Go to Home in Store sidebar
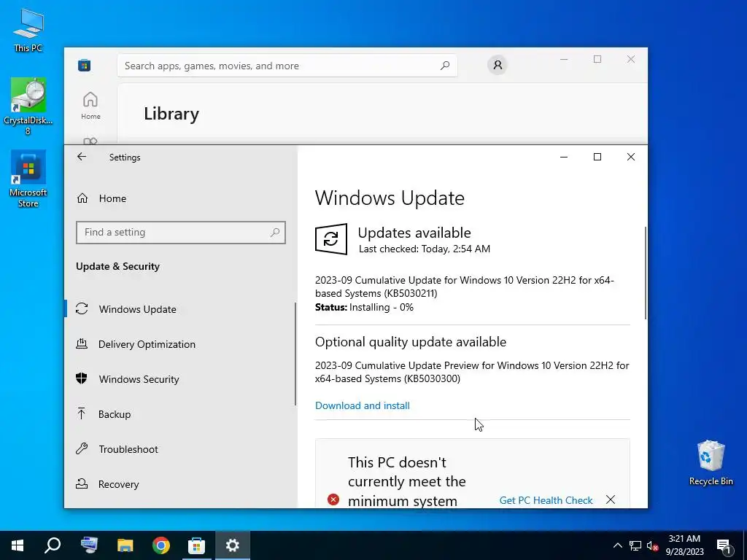 point(90,106)
